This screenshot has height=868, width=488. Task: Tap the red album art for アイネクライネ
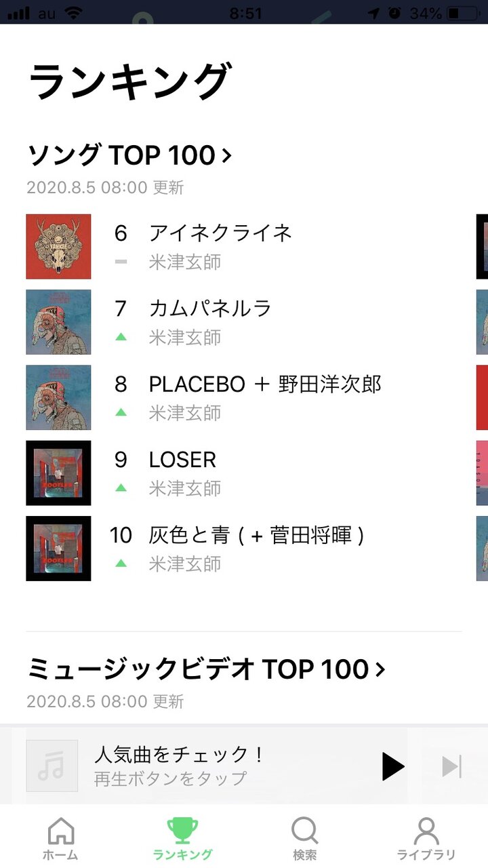tap(58, 247)
